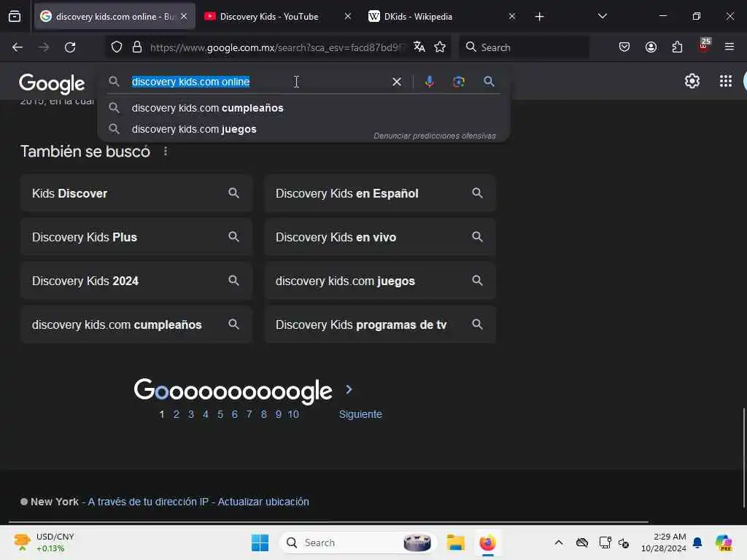Viewport: 747px width, 560px height.
Task: Show hidden tray icons chevron
Action: coord(558,542)
